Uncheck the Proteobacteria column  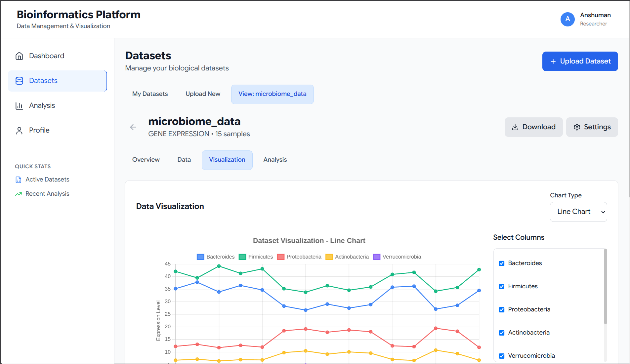502,309
